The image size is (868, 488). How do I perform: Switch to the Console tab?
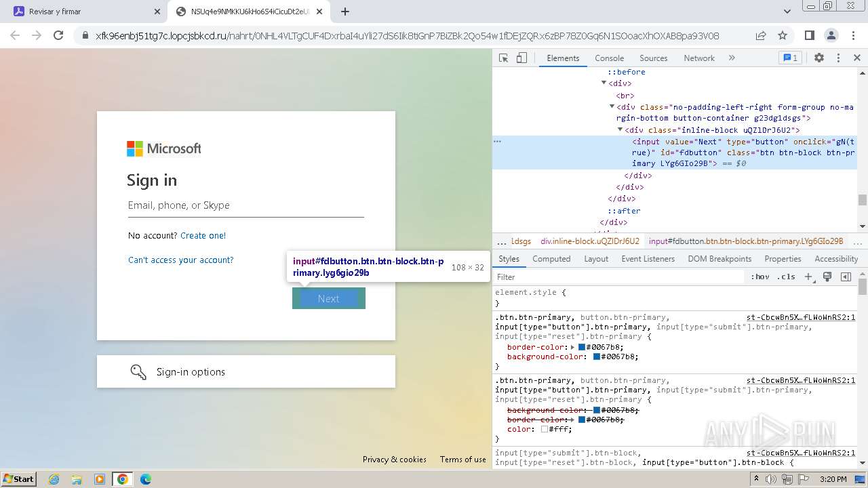coord(609,58)
